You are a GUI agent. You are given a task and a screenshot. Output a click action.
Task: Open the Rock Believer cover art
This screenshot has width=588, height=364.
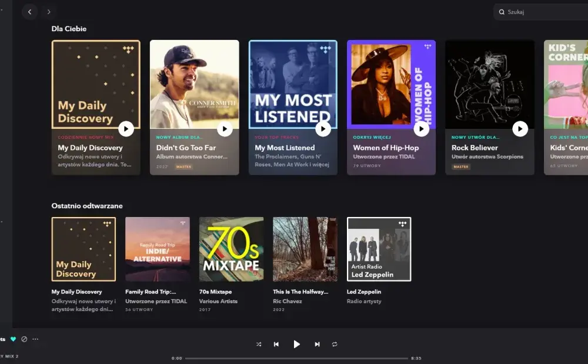(490, 84)
